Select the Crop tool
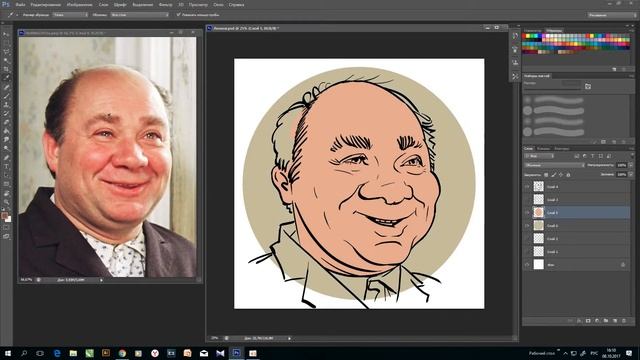640x360 pixels. tap(6, 69)
